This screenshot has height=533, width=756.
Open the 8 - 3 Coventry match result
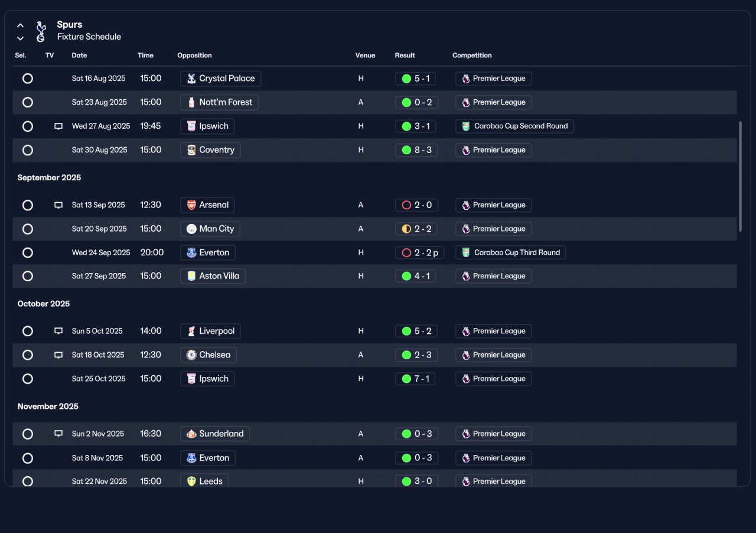click(416, 150)
